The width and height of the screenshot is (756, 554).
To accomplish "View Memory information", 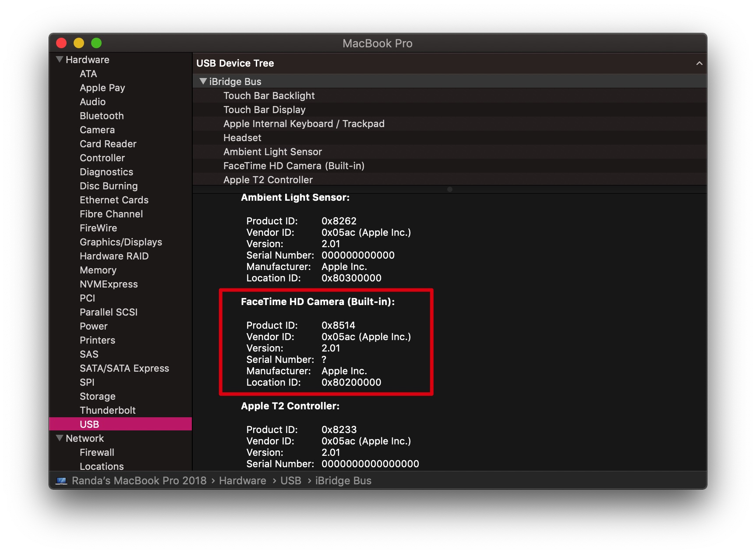I will [98, 270].
